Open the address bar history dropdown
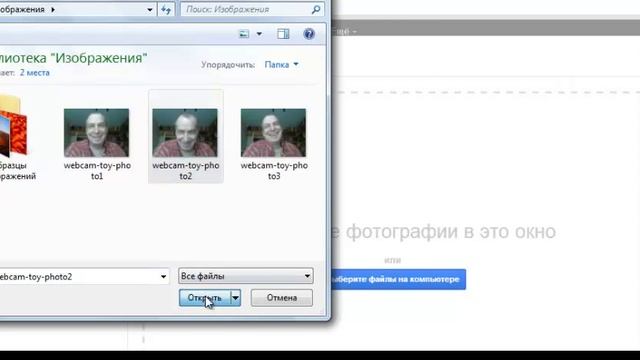Image resolution: width=640 pixels, height=360 pixels. tap(150, 9)
